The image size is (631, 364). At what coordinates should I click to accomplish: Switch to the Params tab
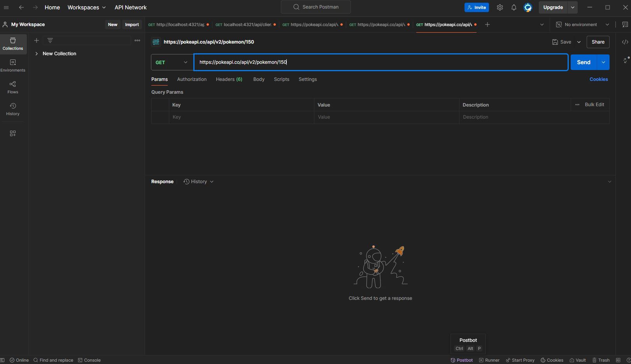click(160, 79)
